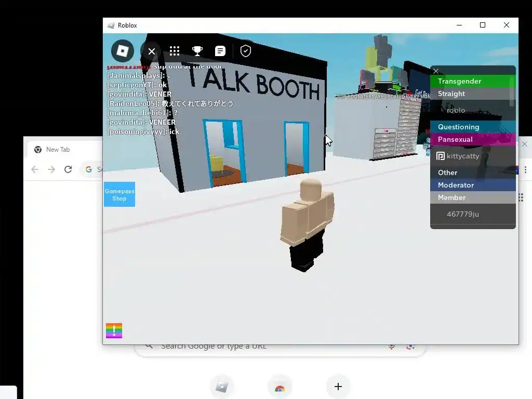Open Google apps grid in Chrome
The height and width of the screenshot is (399, 532).
point(521,197)
